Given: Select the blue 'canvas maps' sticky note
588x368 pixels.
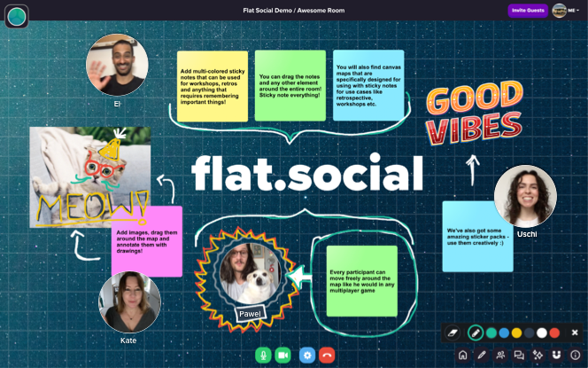Looking at the screenshot, I should tap(368, 86).
